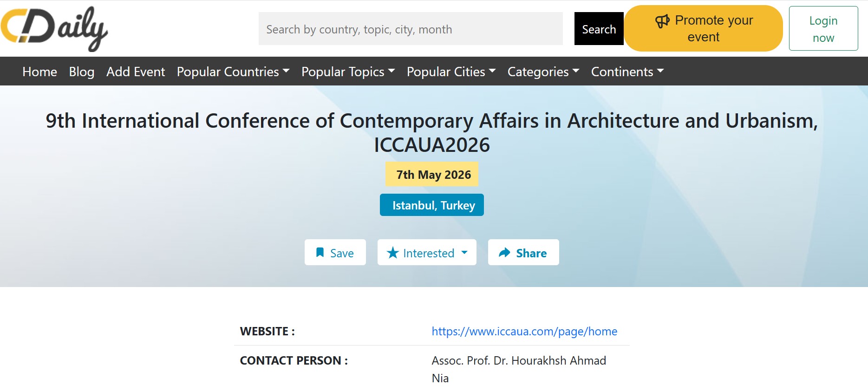This screenshot has height=392, width=868.
Task: Expand the Popular Topics menu
Action: [348, 72]
